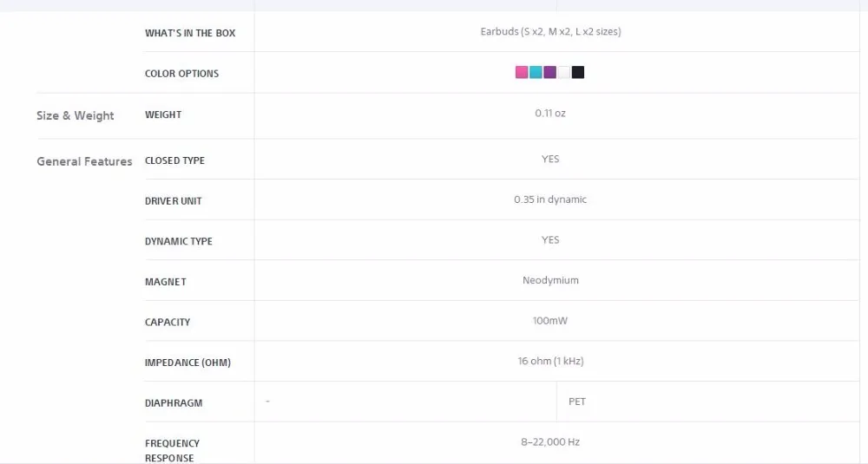The image size is (868, 464).
Task: Click the CLOSED TYPE row label
Action: click(x=175, y=160)
